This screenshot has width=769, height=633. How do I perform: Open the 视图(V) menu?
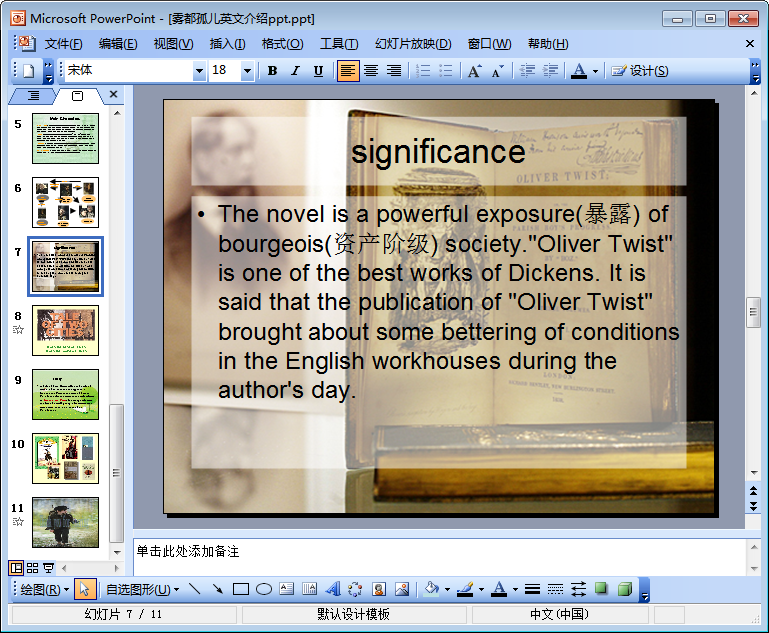tap(173, 44)
